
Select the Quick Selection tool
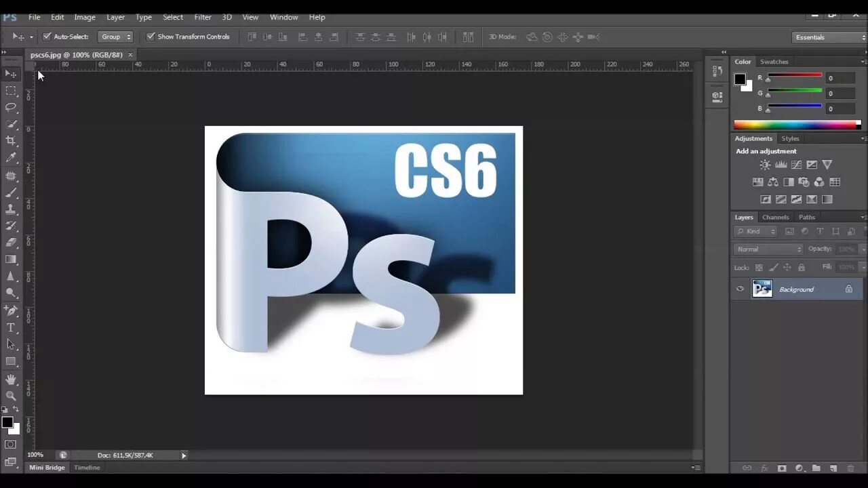(11, 124)
